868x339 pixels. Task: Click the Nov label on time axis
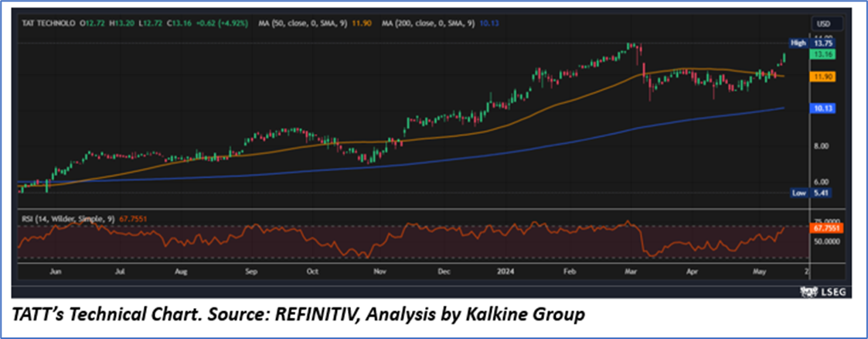click(380, 272)
